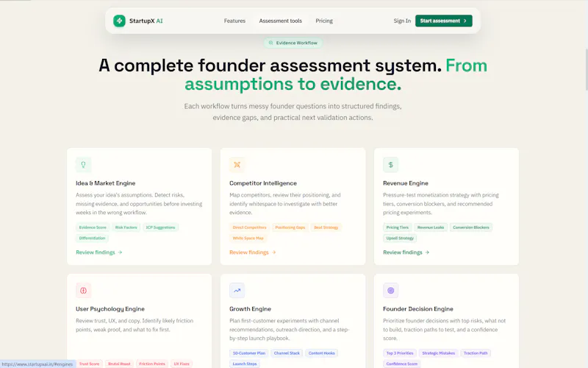Click the subheading starting "Each workflow turns messy"

point(293,112)
